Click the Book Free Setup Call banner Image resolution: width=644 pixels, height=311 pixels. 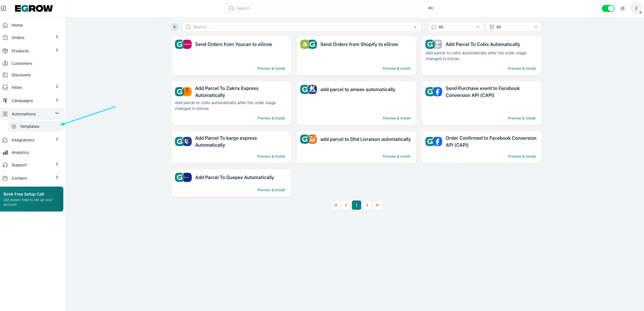pyautogui.click(x=32, y=199)
